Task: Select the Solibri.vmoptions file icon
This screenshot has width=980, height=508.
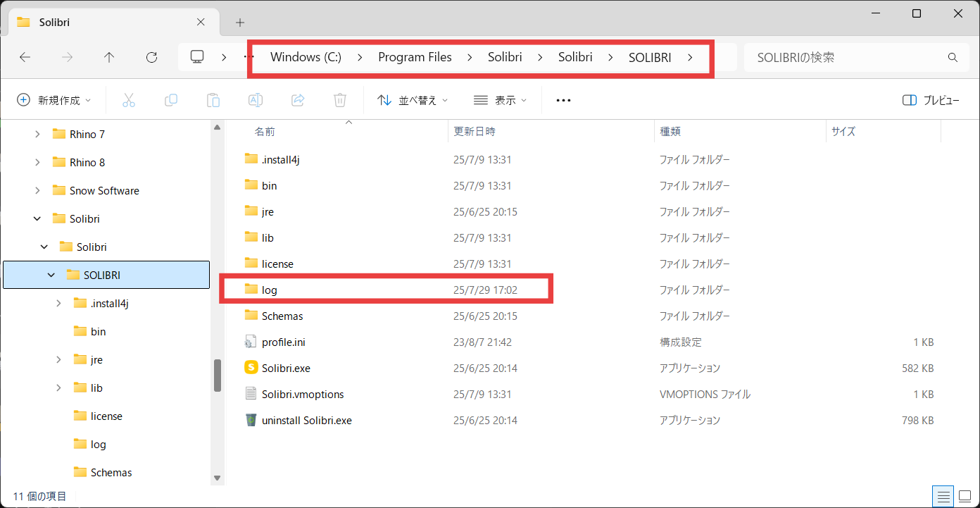Action: (x=251, y=394)
